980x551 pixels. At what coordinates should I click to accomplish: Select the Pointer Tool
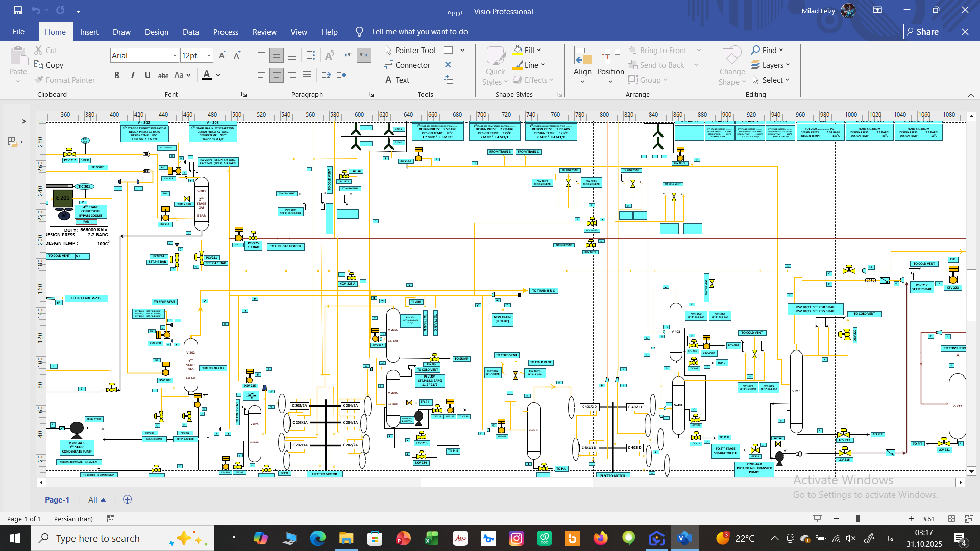point(410,50)
